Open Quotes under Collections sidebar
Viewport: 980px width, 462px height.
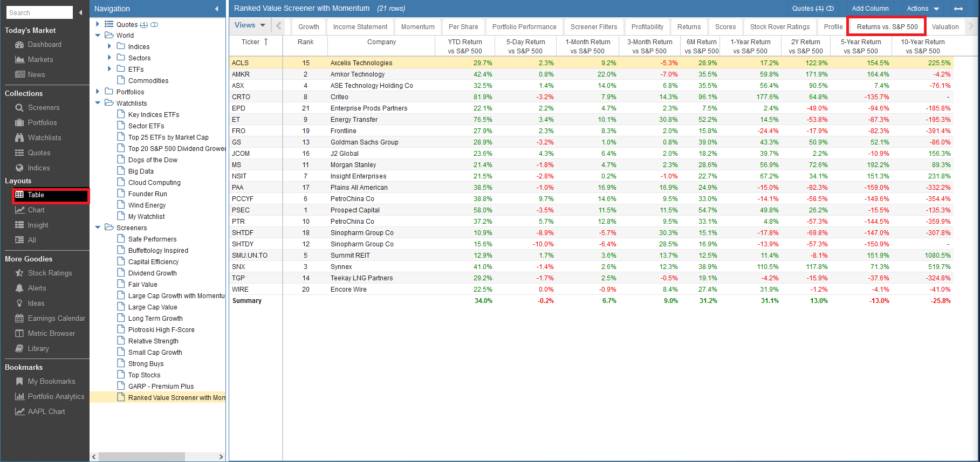click(x=39, y=153)
